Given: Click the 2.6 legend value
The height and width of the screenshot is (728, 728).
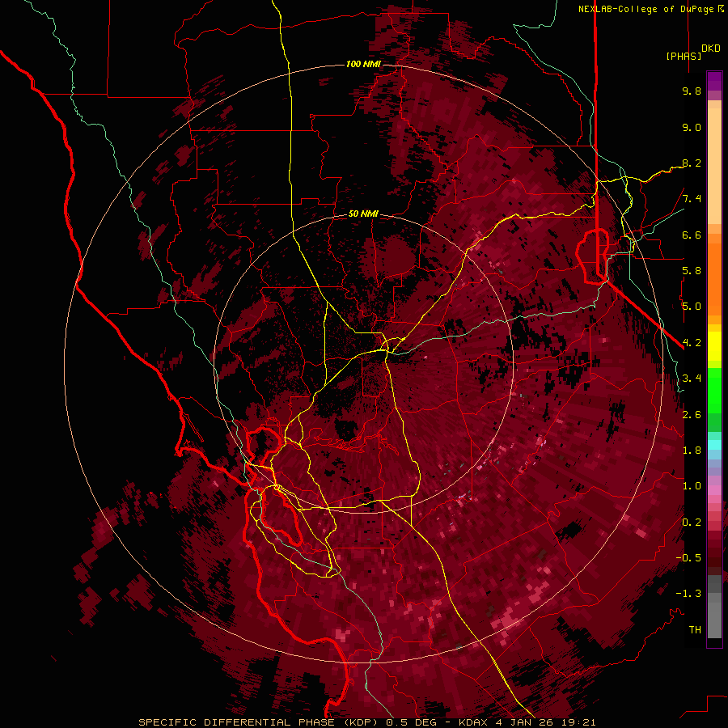Looking at the screenshot, I should 692,415.
